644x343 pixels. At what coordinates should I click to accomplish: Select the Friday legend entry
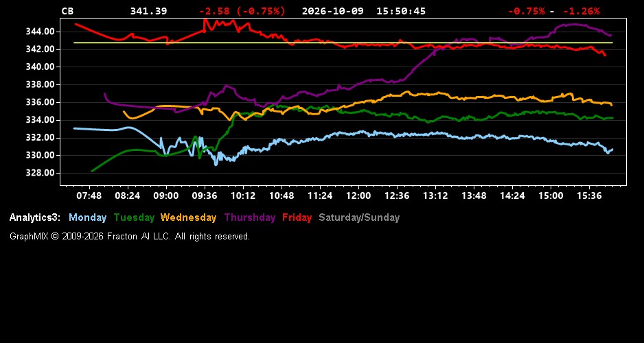point(297,217)
